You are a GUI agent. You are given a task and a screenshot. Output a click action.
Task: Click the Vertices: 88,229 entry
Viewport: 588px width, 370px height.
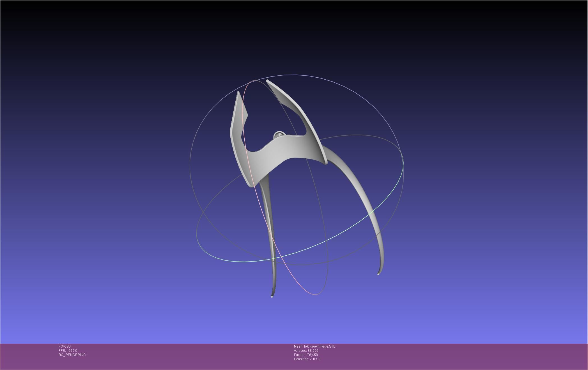(x=306, y=351)
